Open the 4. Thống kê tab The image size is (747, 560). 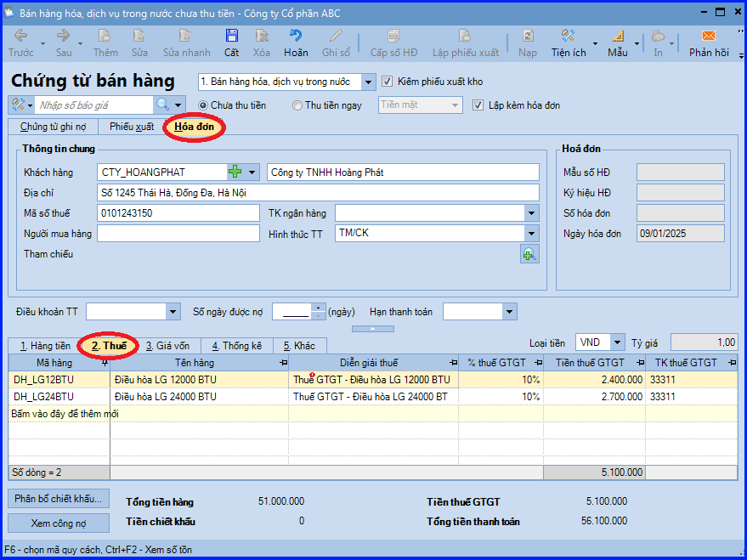click(x=237, y=346)
